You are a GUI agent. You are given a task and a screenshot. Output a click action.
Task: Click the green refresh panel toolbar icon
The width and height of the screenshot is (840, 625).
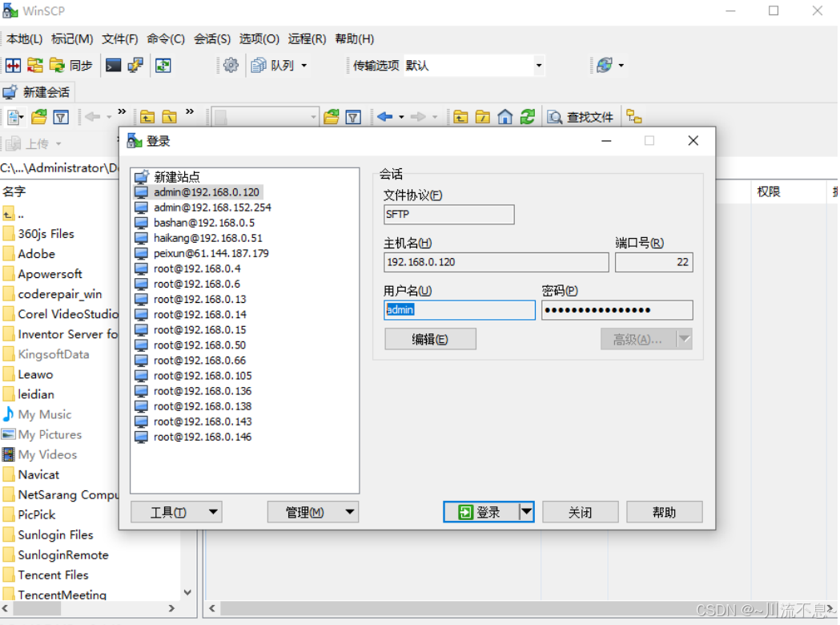point(163,66)
